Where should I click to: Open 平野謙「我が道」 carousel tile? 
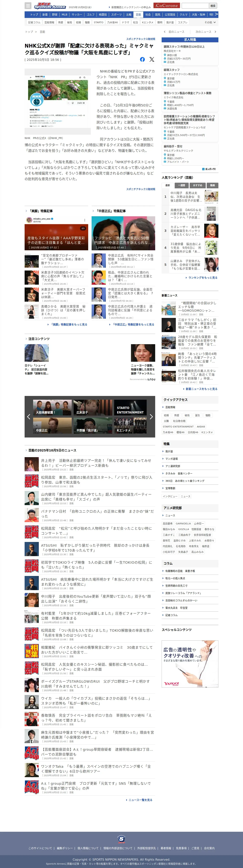point(93,426)
